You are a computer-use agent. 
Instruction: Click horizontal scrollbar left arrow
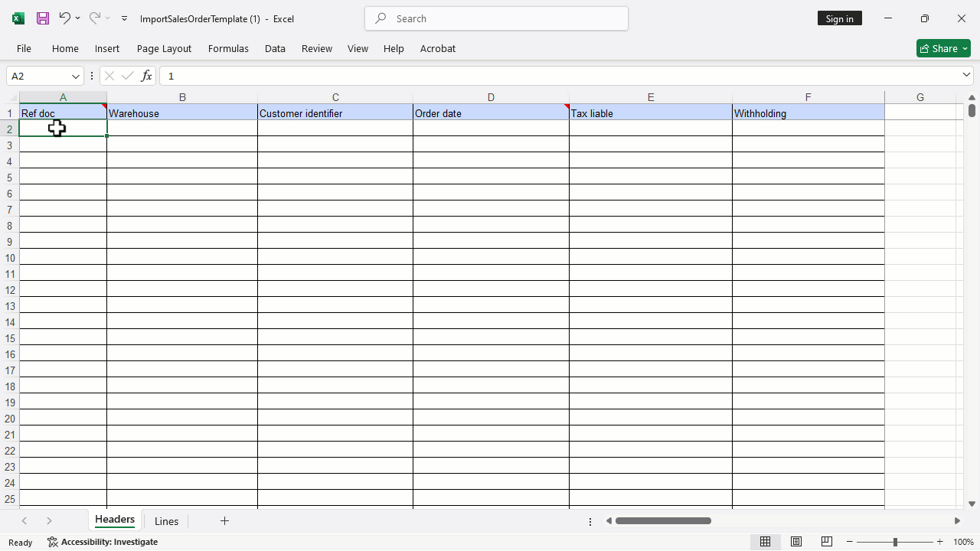(609, 520)
